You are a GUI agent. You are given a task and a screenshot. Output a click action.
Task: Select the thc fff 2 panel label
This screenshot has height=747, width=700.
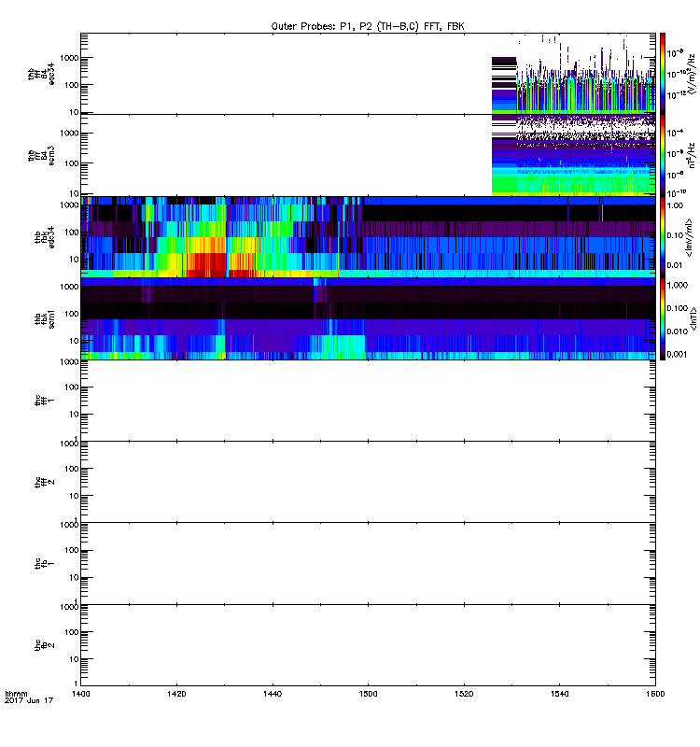(x=45, y=482)
